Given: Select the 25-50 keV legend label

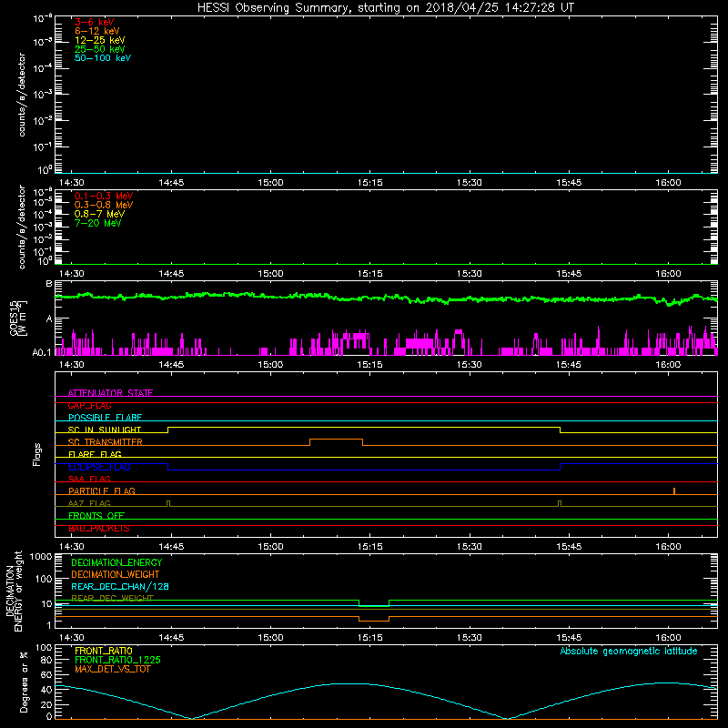Looking at the screenshot, I should (100, 49).
